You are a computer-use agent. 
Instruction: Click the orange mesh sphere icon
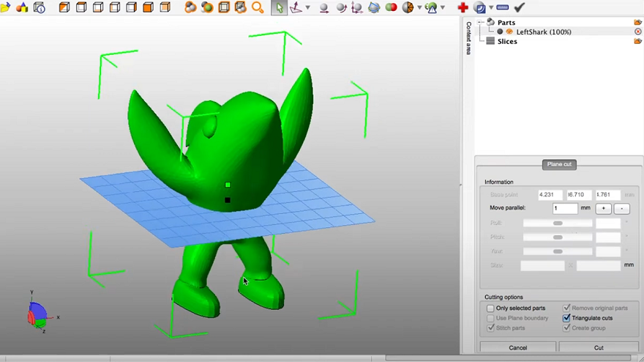[x=408, y=7]
